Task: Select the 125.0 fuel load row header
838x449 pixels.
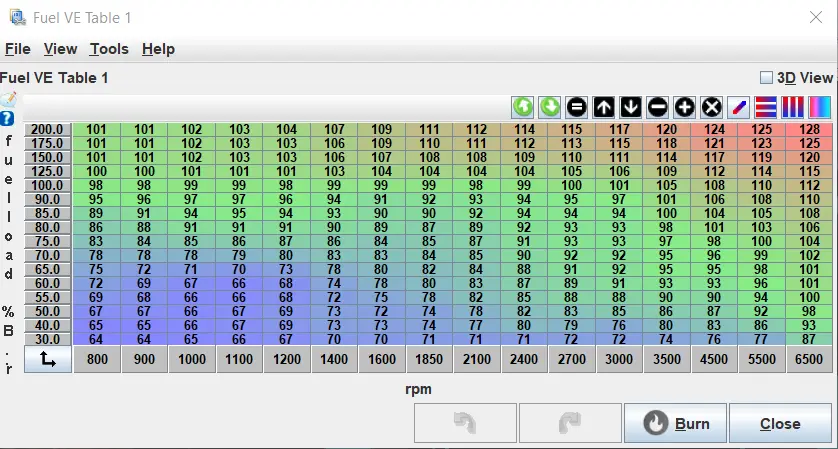Action: coord(48,171)
